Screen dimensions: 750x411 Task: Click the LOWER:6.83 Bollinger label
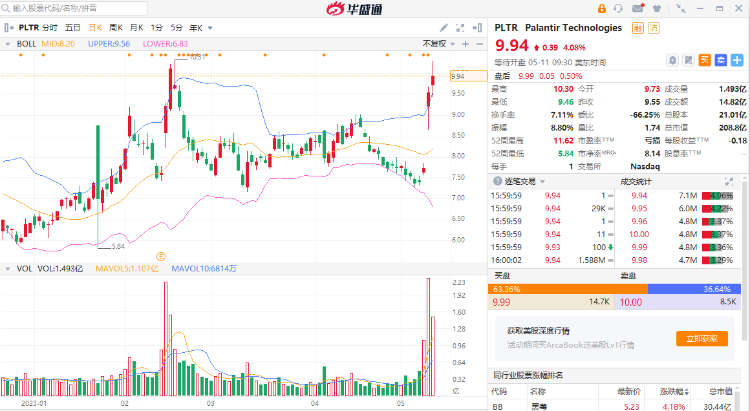tap(165, 44)
